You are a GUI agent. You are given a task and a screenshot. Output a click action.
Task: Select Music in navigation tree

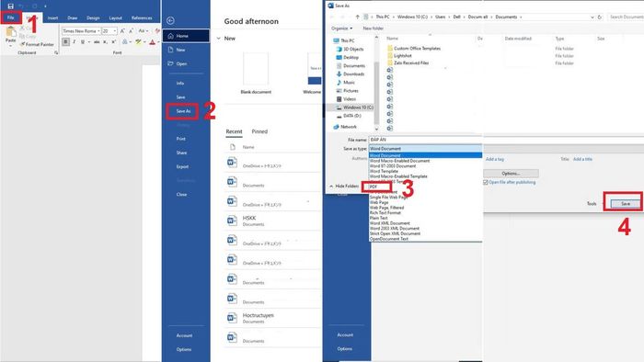[x=345, y=83]
